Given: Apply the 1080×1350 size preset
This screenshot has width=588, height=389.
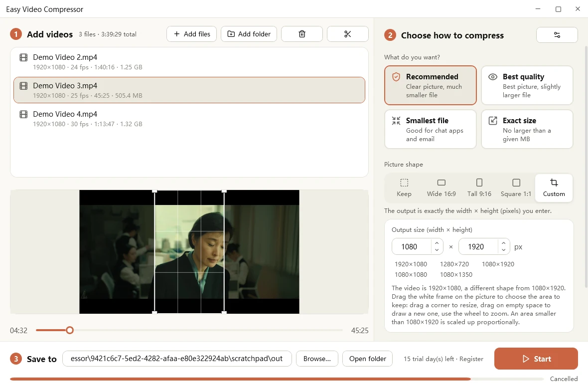Looking at the screenshot, I should (456, 275).
